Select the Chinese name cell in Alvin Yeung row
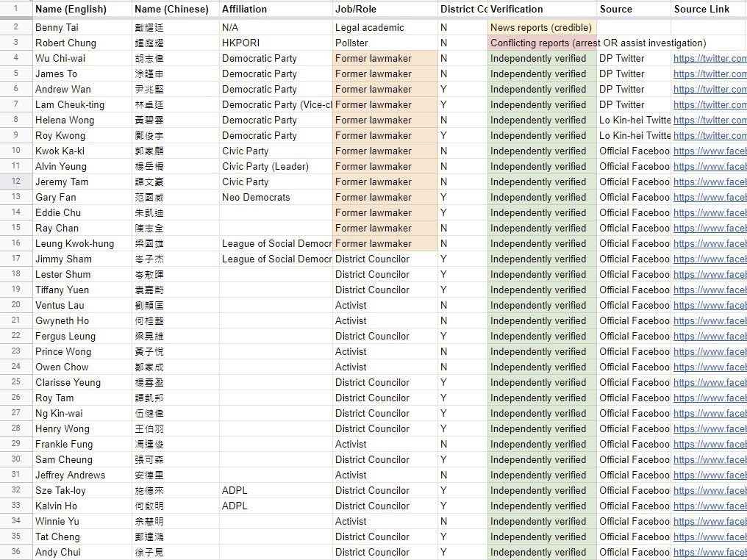 coord(175,166)
